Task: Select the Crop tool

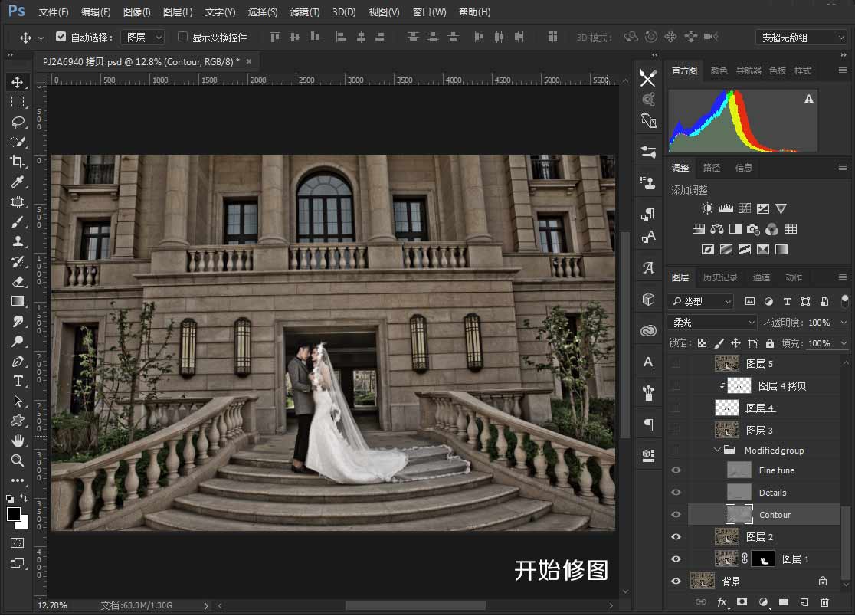Action: (x=18, y=162)
